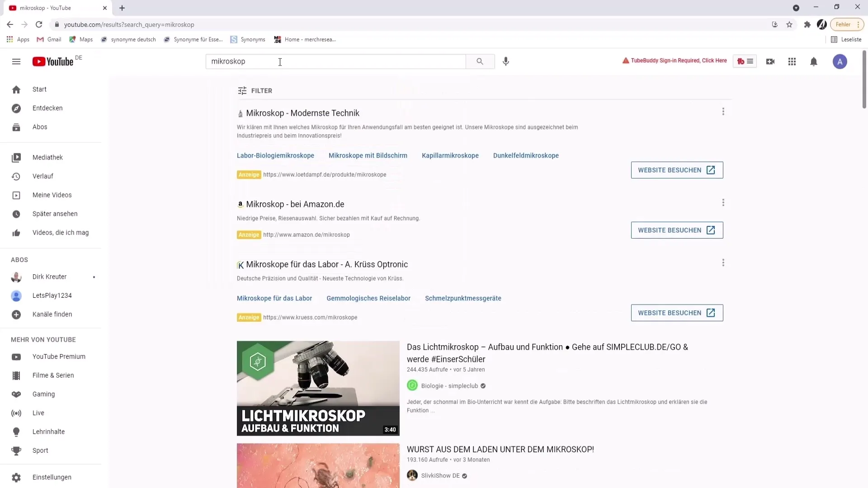Screen dimensions: 868x488
Task: Click Kanäle finden plus icon
Action: click(x=16, y=314)
